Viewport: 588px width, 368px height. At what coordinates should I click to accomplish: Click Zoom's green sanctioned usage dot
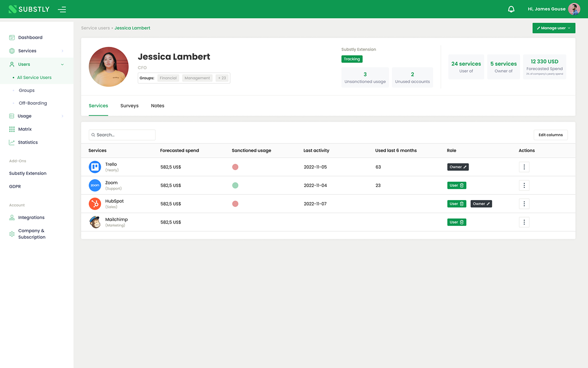[x=235, y=185]
